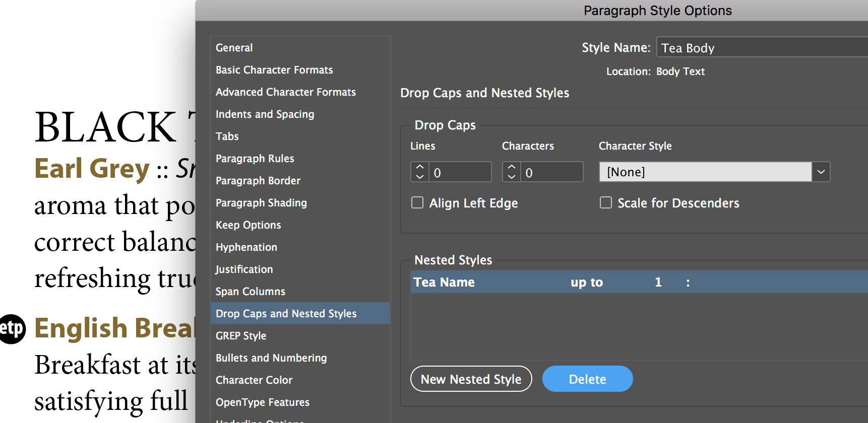Click into the Lines number field
The height and width of the screenshot is (423, 868).
point(460,172)
